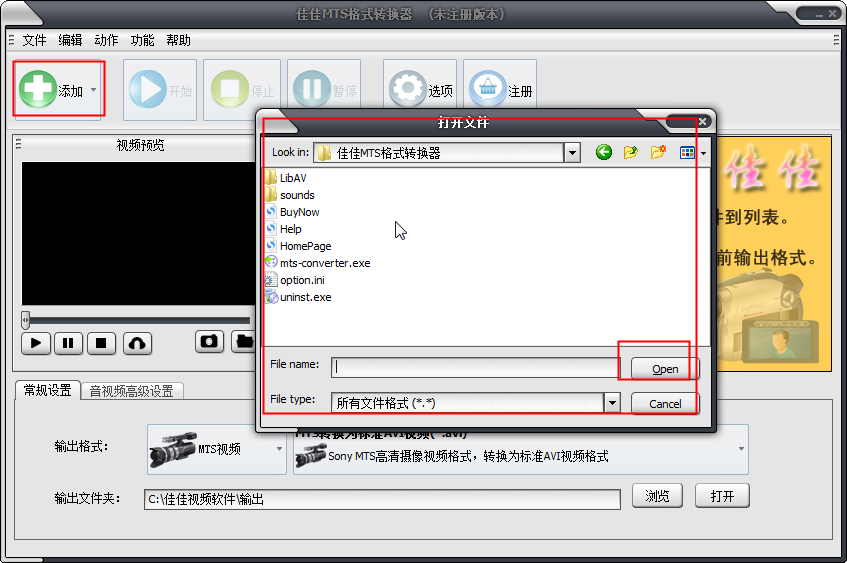Switch to the 常规设置 tab

[x=48, y=390]
